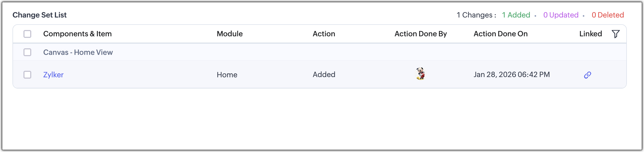This screenshot has height=152, width=644.
Task: Check the Canvas - Home View checkbox
Action: 27,52
